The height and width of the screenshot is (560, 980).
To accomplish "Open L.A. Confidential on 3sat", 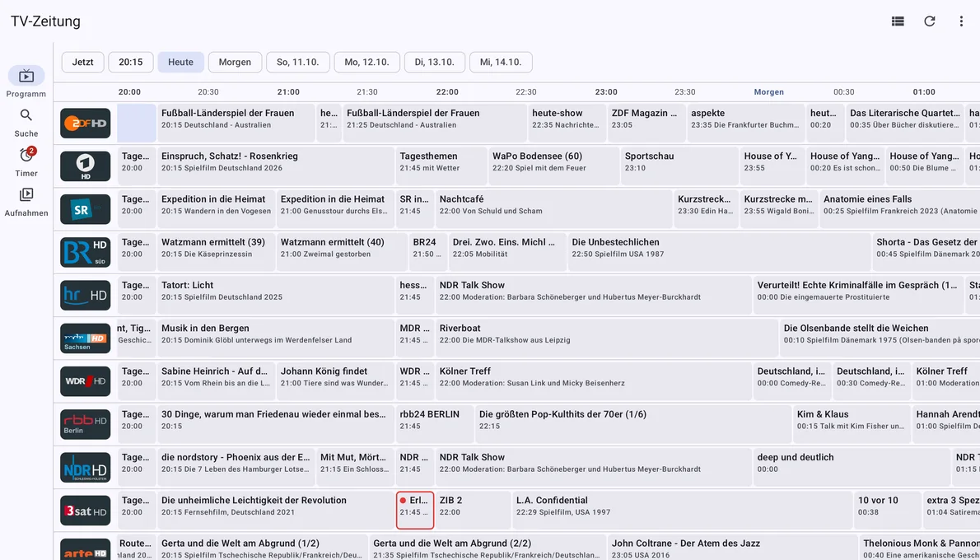I will tap(683, 511).
